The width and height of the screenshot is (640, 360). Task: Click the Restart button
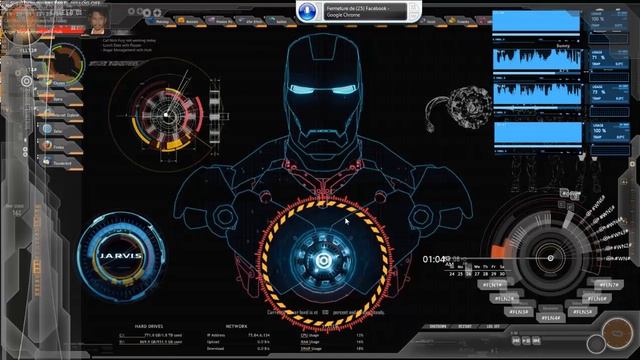(465, 327)
